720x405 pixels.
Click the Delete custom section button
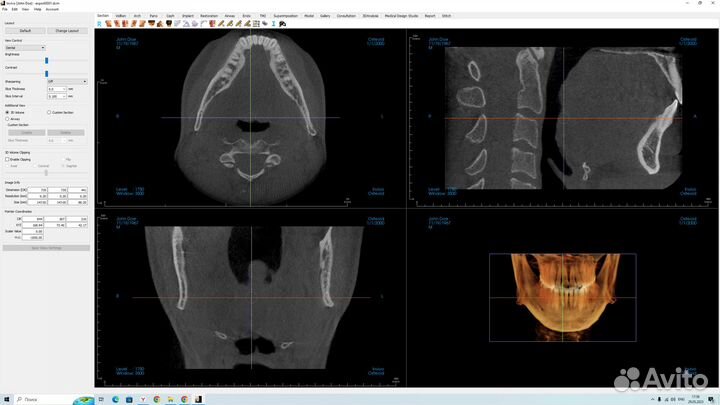(x=66, y=133)
